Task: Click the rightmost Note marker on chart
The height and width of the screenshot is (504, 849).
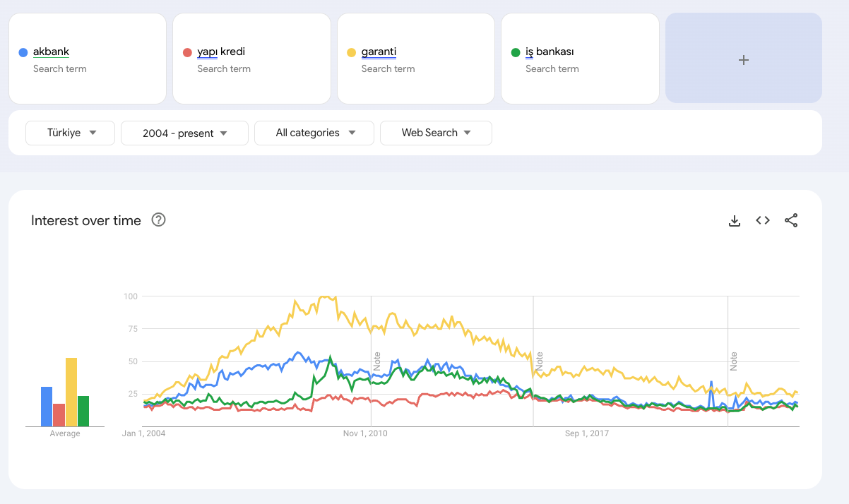Action: tap(734, 361)
